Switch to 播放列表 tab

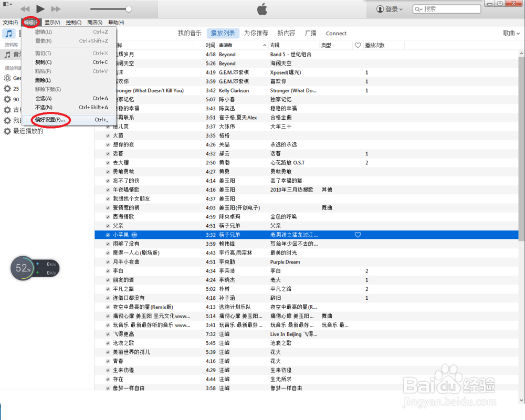[x=223, y=33]
